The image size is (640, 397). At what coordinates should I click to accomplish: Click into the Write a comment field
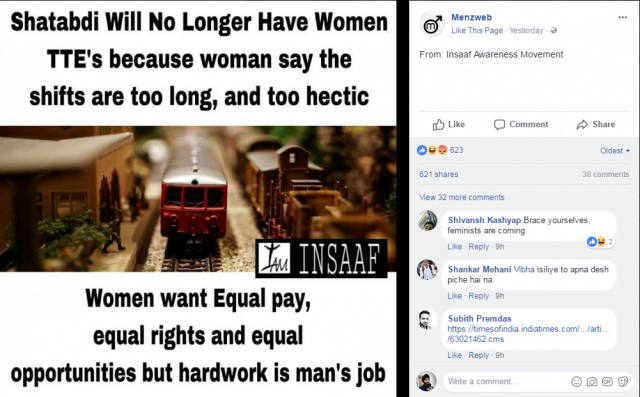[x=506, y=381]
